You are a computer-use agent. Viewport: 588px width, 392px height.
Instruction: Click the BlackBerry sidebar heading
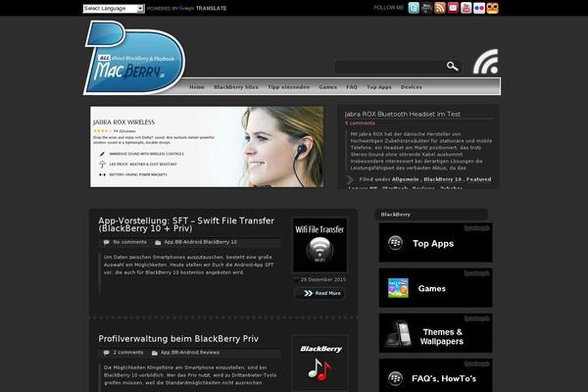tap(396, 215)
